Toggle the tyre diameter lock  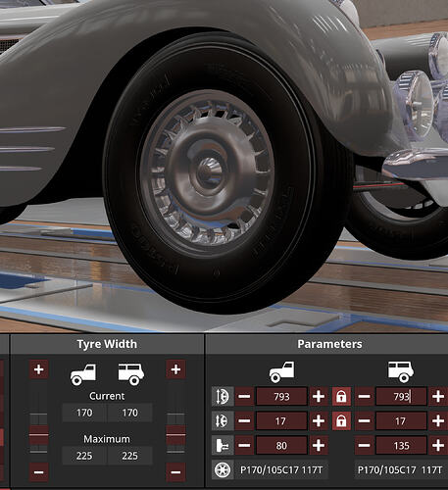[341, 397]
